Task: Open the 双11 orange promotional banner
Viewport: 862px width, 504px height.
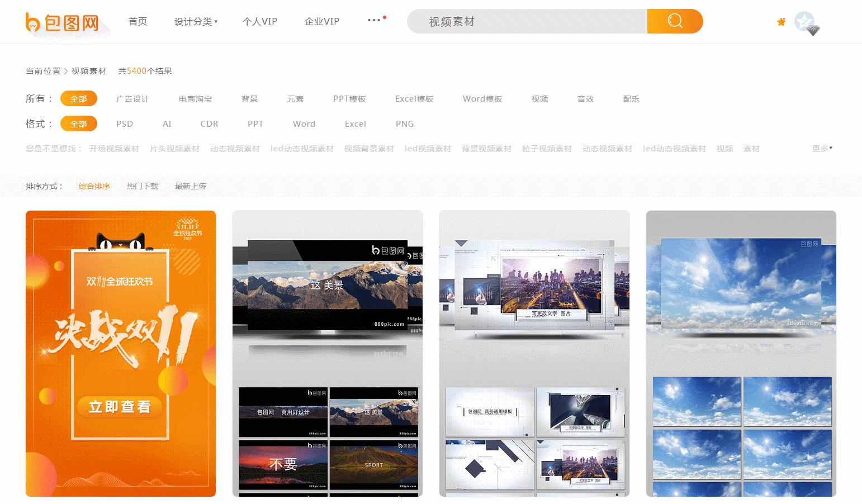Action: click(121, 354)
